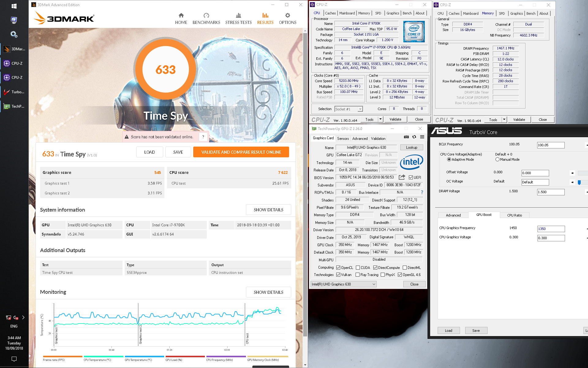Click Intel Core i7 badge in CPU-Z
588x368 pixels.
(414, 32)
